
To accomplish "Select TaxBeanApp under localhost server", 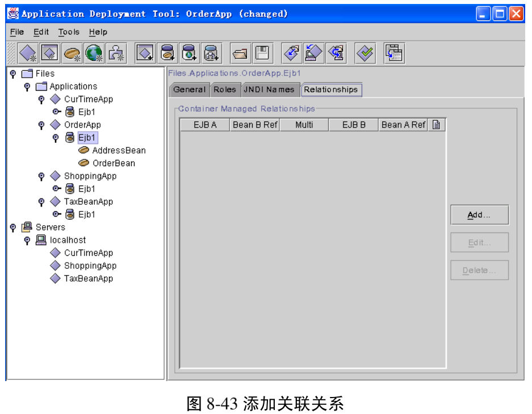I will point(89,278).
